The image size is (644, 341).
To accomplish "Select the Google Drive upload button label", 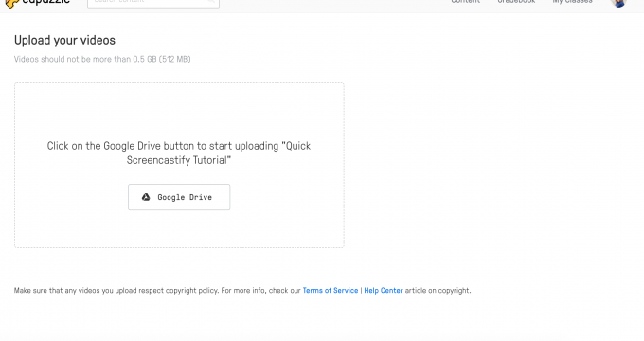I will [185, 197].
